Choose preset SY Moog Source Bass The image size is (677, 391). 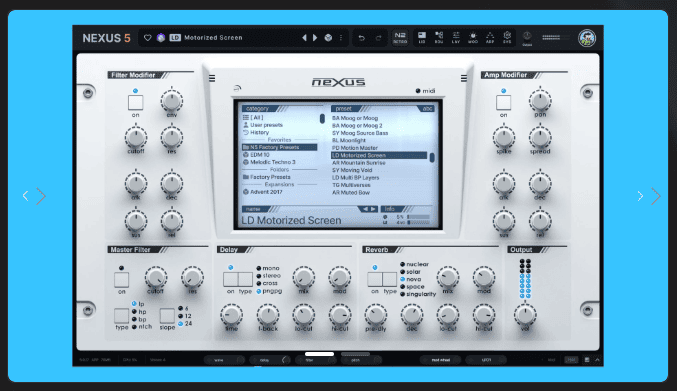[360, 133]
